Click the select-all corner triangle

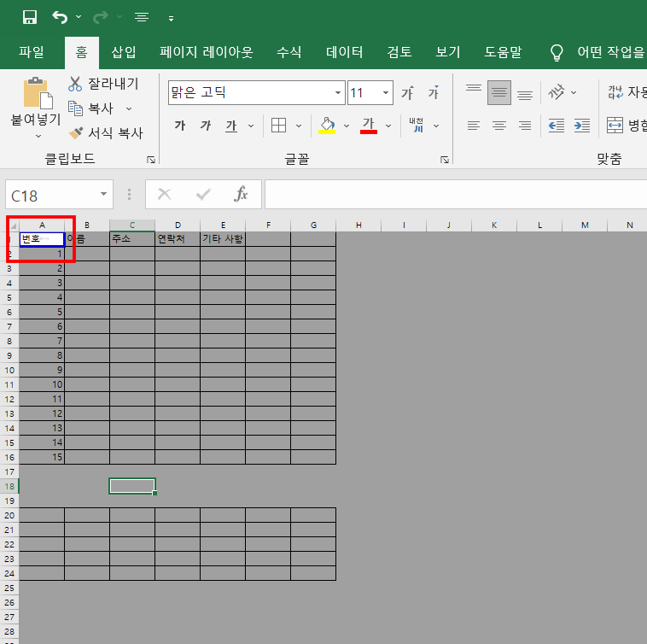pos(13,225)
